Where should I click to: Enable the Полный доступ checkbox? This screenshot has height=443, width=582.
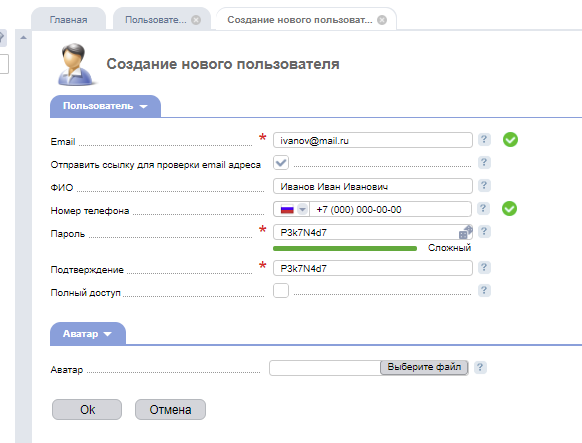click(281, 291)
